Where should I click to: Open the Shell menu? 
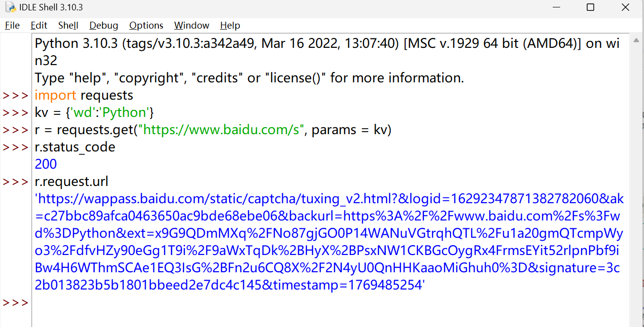[x=68, y=25]
